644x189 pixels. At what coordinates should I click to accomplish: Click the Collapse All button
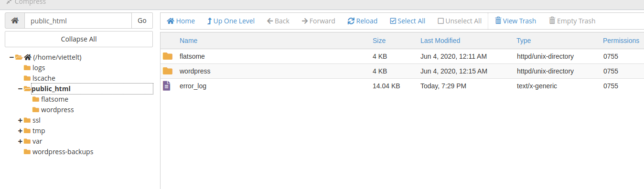[x=79, y=39]
